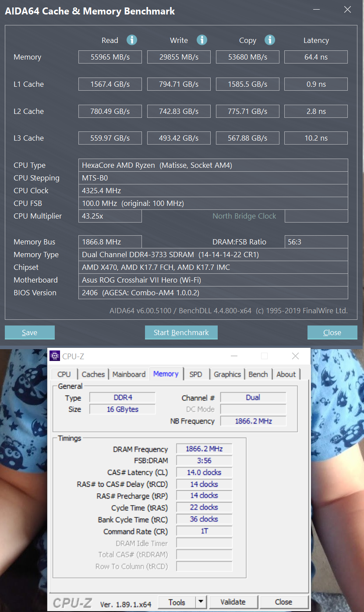Viewport: 364px width, 612px height.
Task: Click the NB Frequency 1866.2 MHz field
Action: 253,421
